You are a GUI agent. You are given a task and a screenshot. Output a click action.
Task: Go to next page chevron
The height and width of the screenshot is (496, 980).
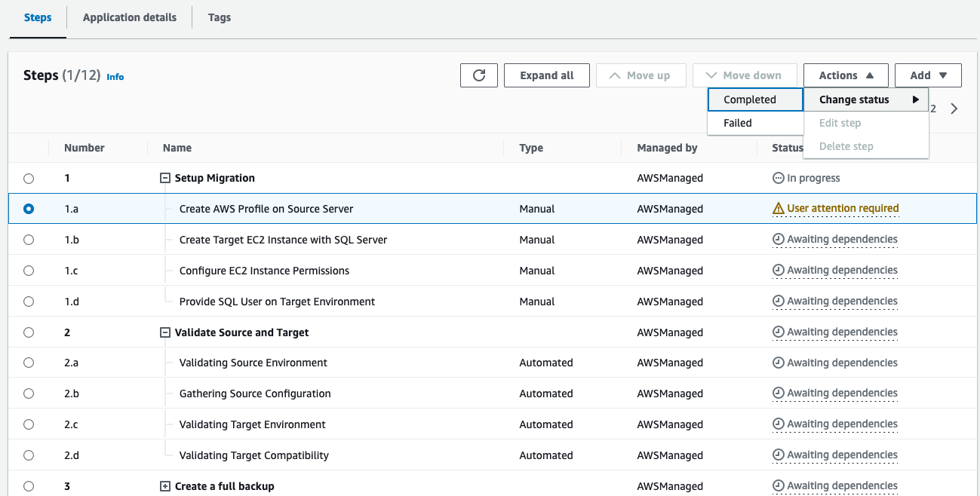[x=954, y=109]
